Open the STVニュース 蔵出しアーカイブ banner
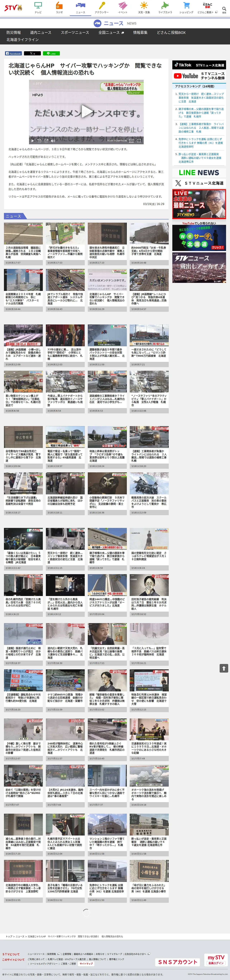The image size is (230, 980). click(x=199, y=267)
